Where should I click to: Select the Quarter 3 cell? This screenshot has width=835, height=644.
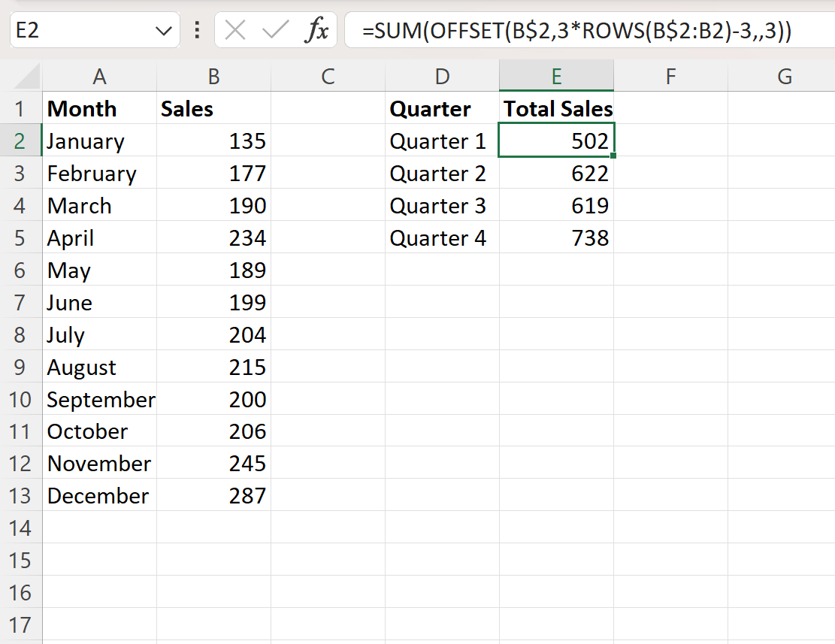point(442,205)
